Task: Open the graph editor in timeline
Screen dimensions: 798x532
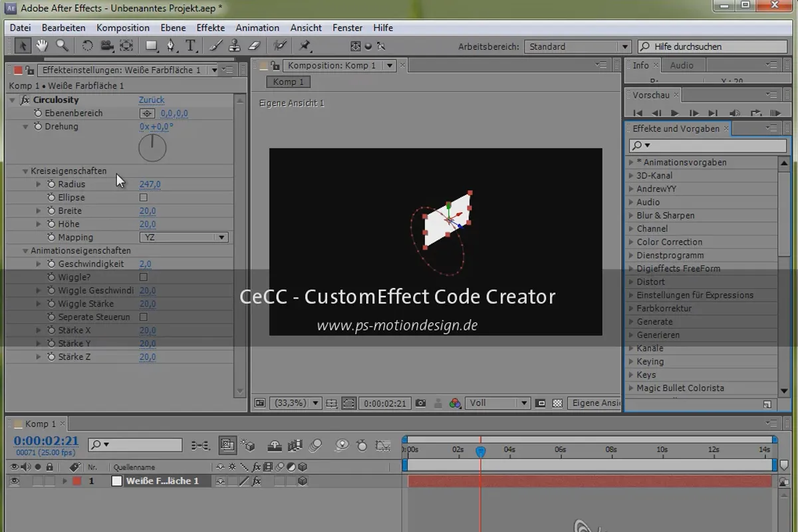Action: [382, 445]
